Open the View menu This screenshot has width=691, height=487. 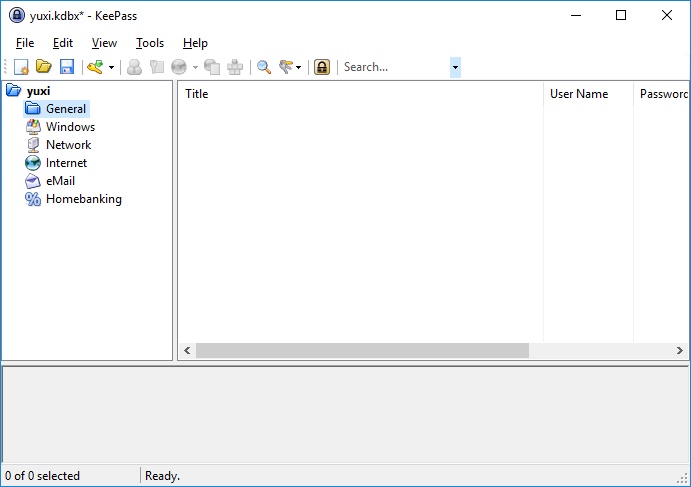click(104, 43)
